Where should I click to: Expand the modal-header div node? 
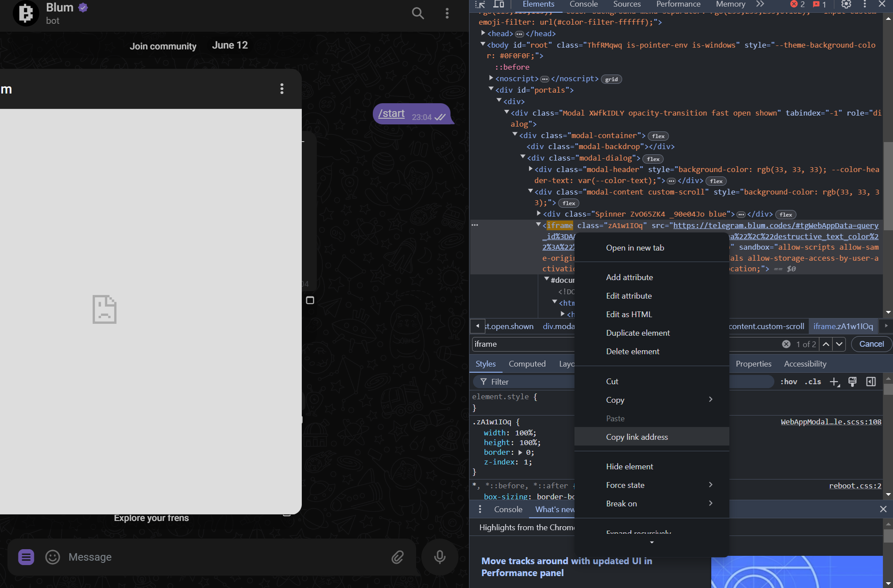pyautogui.click(x=530, y=169)
